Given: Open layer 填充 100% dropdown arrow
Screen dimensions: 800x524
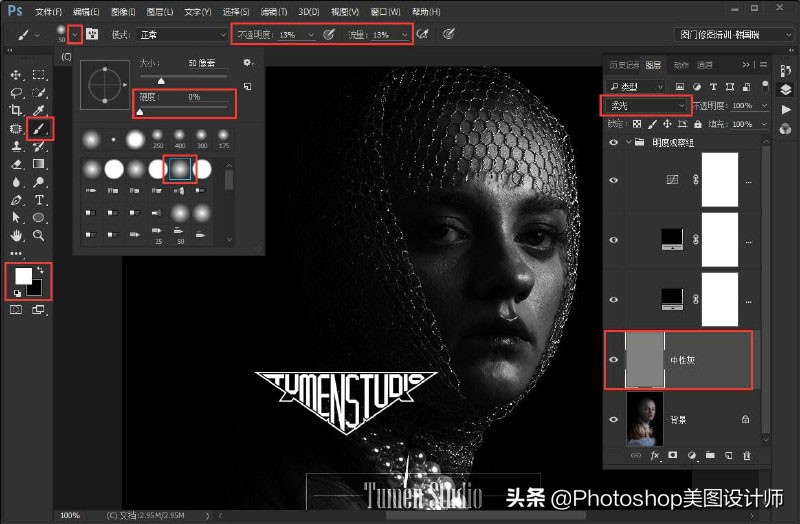Looking at the screenshot, I should pos(764,124).
